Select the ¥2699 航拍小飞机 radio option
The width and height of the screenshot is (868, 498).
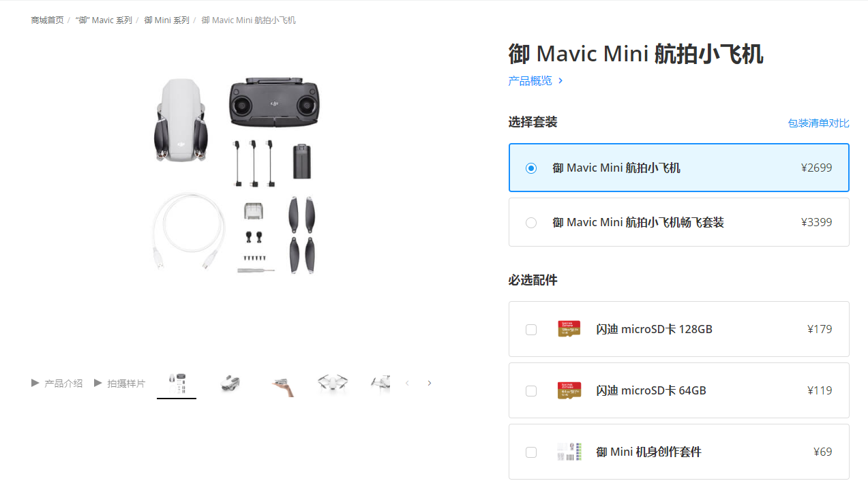531,168
